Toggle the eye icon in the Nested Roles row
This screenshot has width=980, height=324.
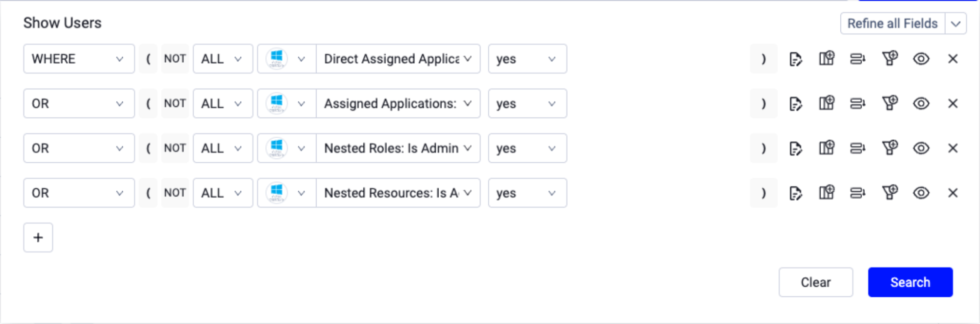pos(921,148)
